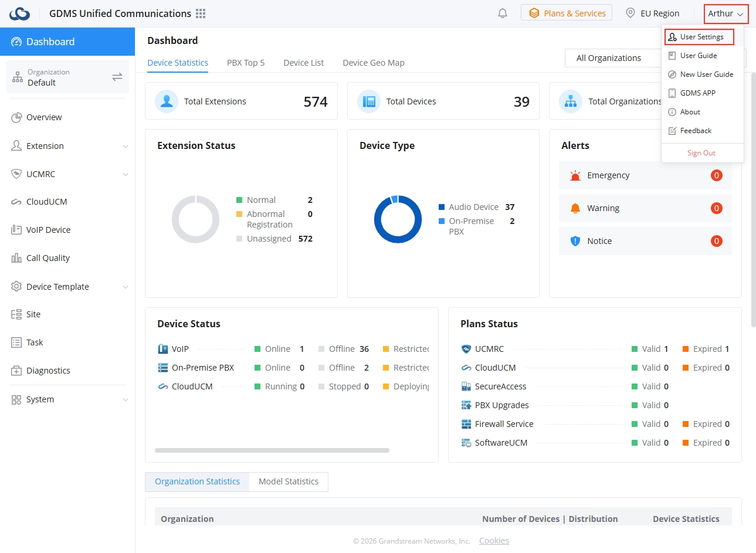Click the Device Template gear icon
Image resolution: width=756 pixels, height=553 pixels.
point(16,286)
